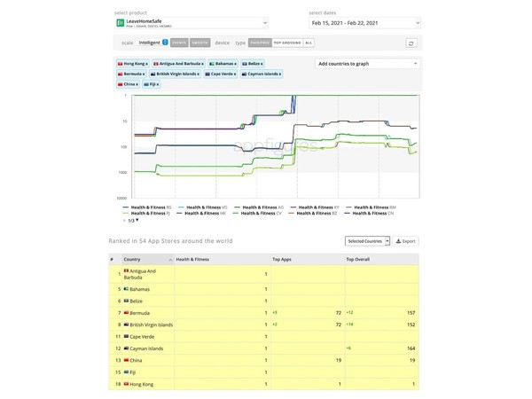
Task: Click Bermuda Top Overall value 157
Action: 411,313
